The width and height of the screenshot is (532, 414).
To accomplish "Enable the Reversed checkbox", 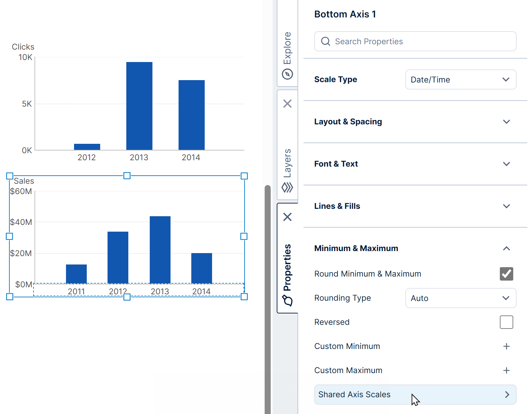I will point(506,322).
